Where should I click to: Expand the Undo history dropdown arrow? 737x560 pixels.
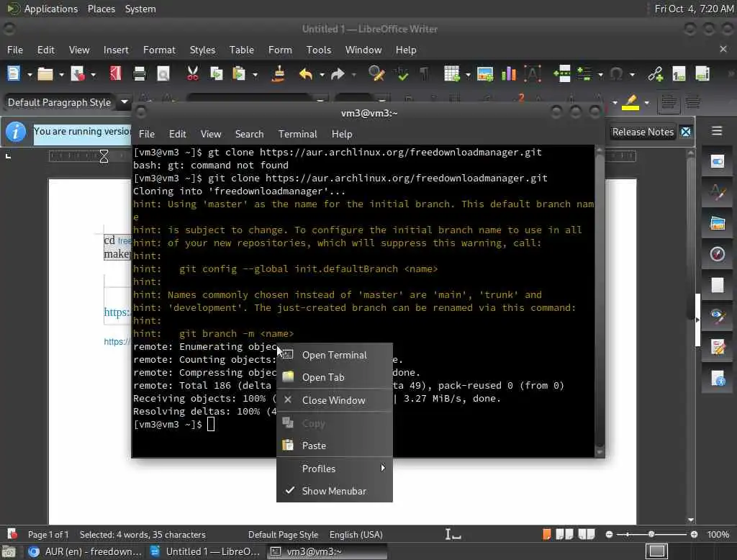(322, 74)
